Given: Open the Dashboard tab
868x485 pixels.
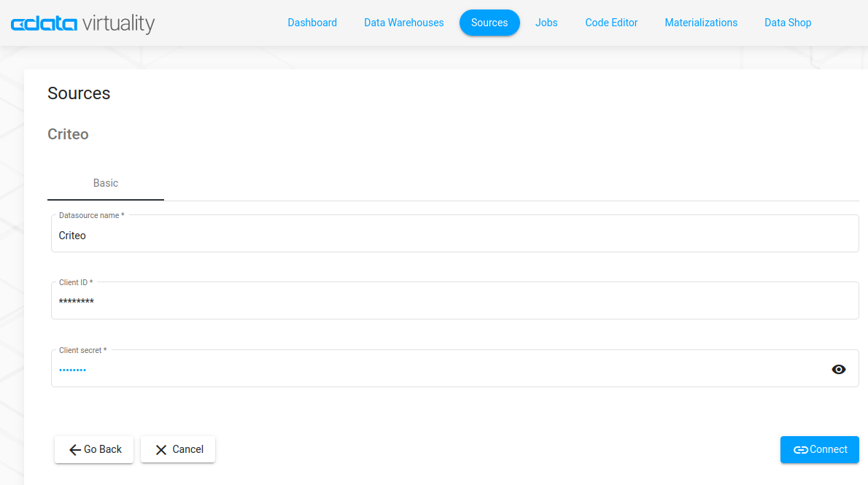Looking at the screenshot, I should [312, 23].
